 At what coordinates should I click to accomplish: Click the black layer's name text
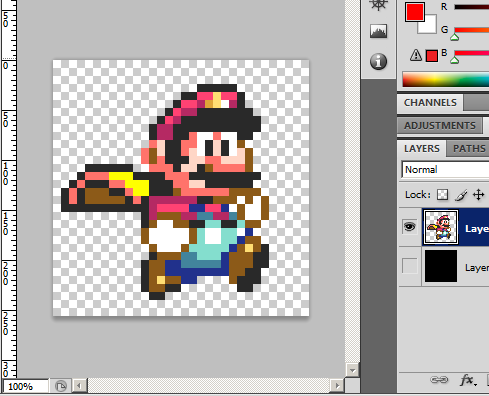[477, 268]
